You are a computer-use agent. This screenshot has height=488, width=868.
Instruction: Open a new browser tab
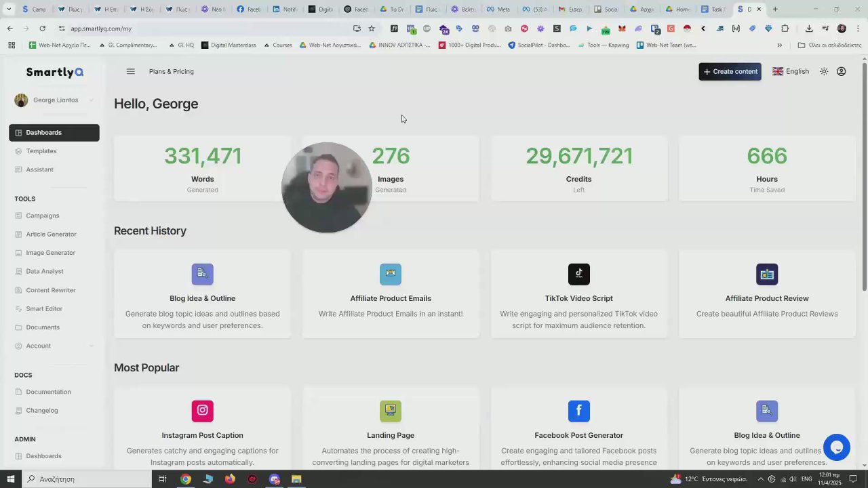tap(775, 9)
